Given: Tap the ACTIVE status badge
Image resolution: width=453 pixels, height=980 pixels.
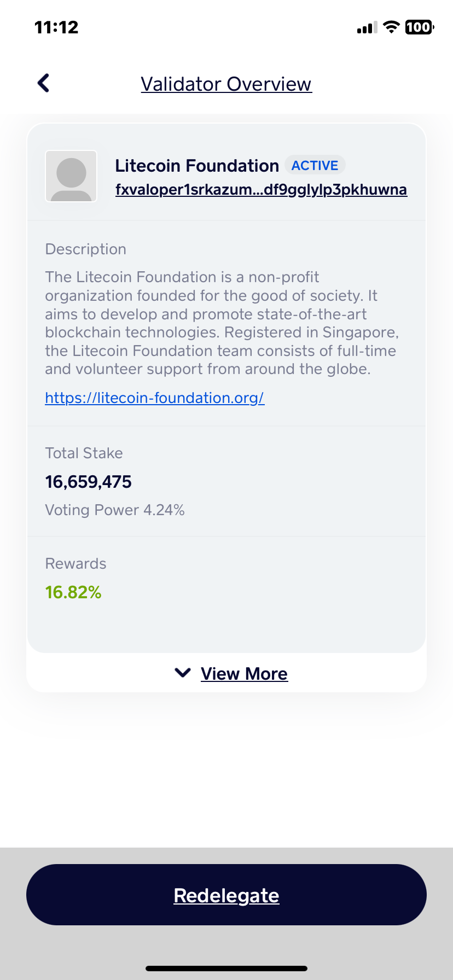Looking at the screenshot, I should click(x=315, y=165).
